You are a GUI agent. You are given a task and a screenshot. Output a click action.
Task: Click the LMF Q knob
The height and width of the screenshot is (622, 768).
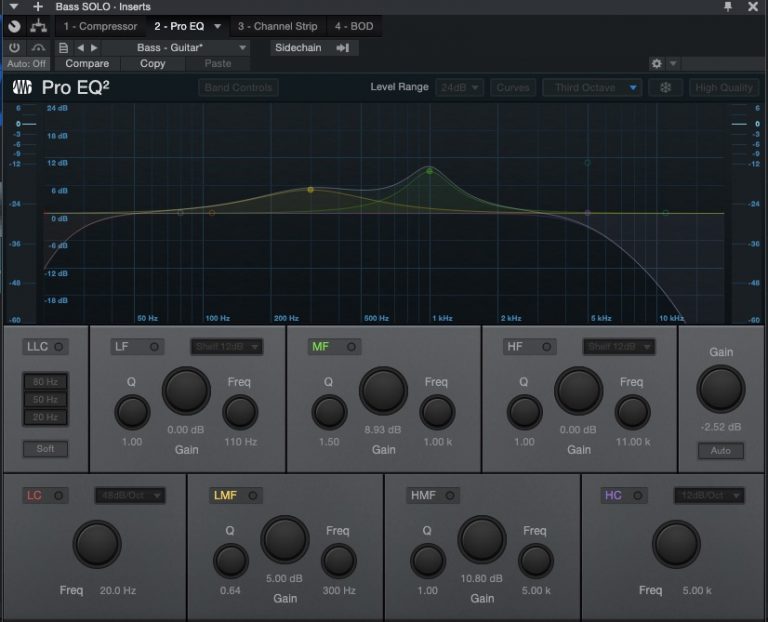[230, 560]
